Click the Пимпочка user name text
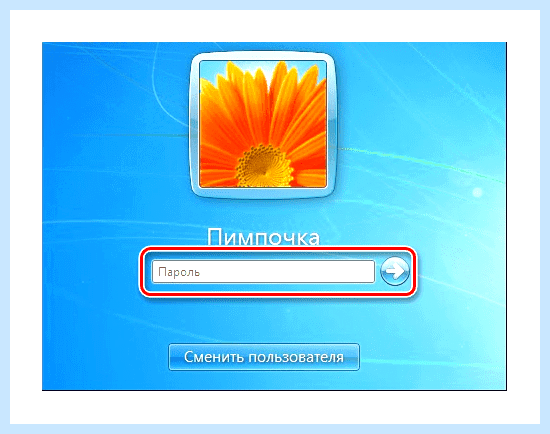Screen dimensions: 550x434 pos(263,237)
